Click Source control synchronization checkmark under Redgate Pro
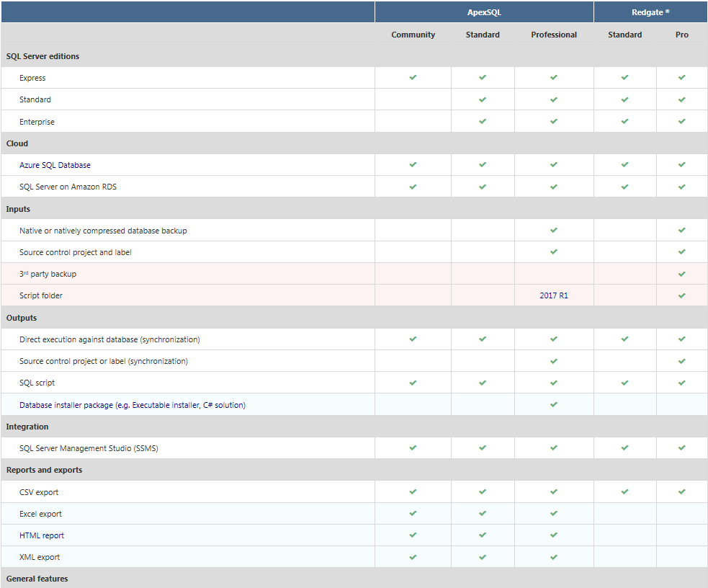Viewport: 708px width, 588px height. point(682,361)
